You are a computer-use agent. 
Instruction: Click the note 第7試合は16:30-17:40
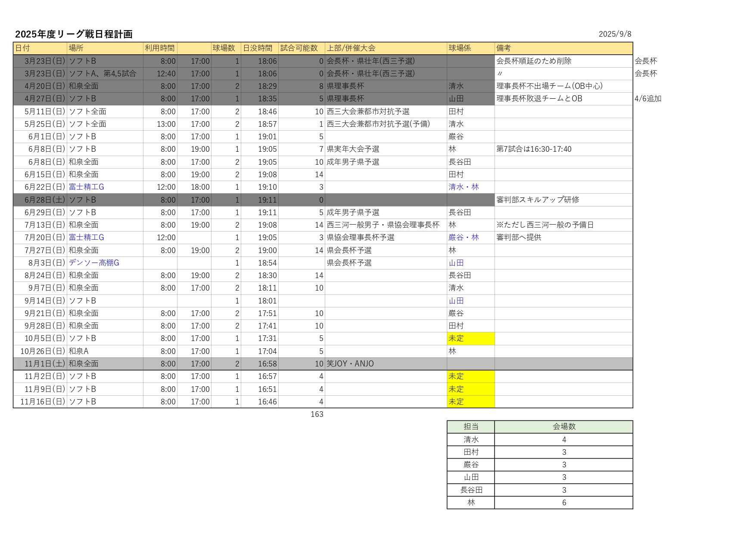pyautogui.click(x=534, y=149)
